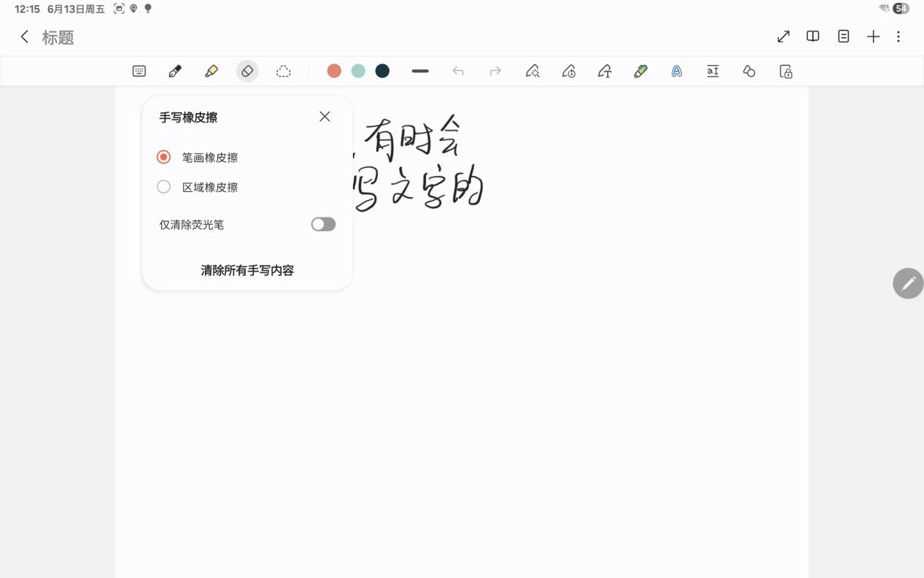The image size is (924, 578).
Task: Tap the floating pencil edit button
Action: pyautogui.click(x=908, y=283)
